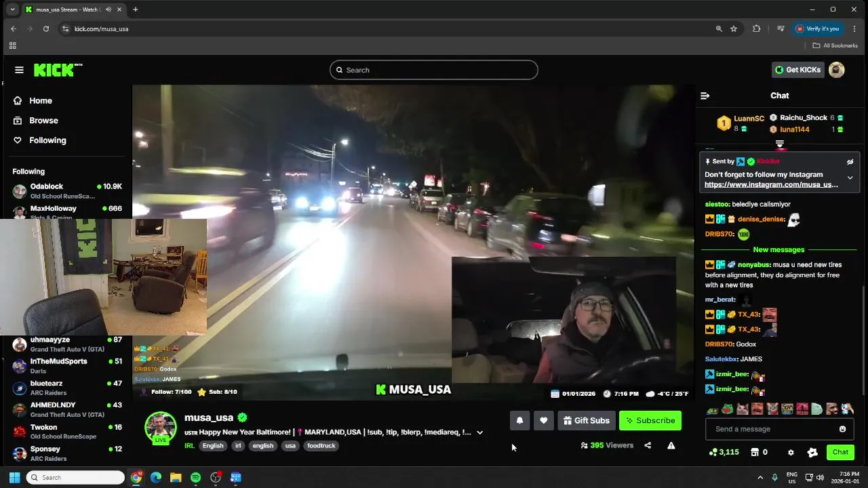This screenshot has height=488, width=868.
Task: Click the usa tag
Action: [290, 445]
